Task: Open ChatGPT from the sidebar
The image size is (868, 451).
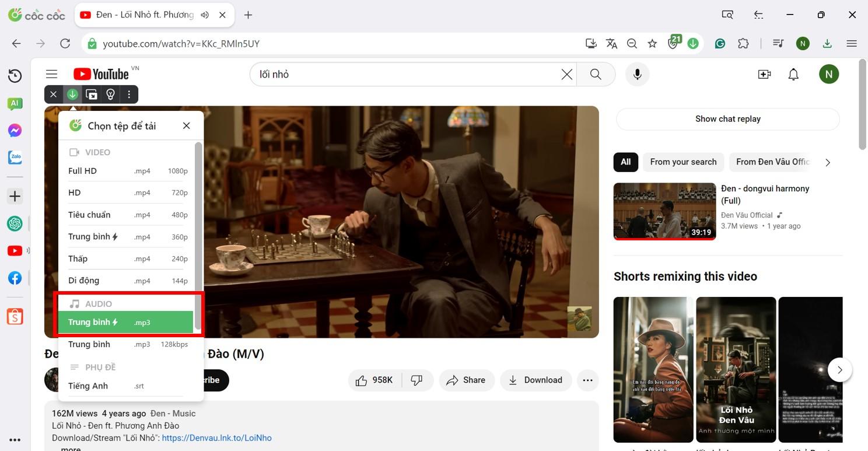Action: tap(15, 223)
